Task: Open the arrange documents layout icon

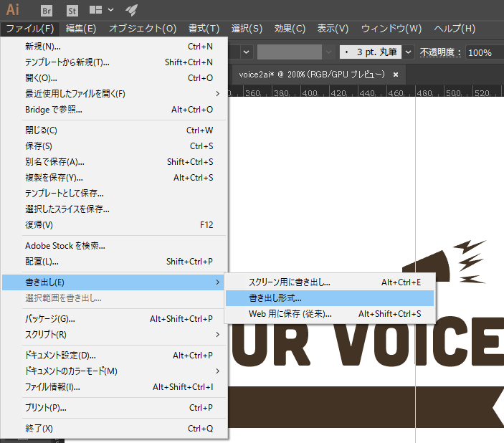Action: [95, 9]
